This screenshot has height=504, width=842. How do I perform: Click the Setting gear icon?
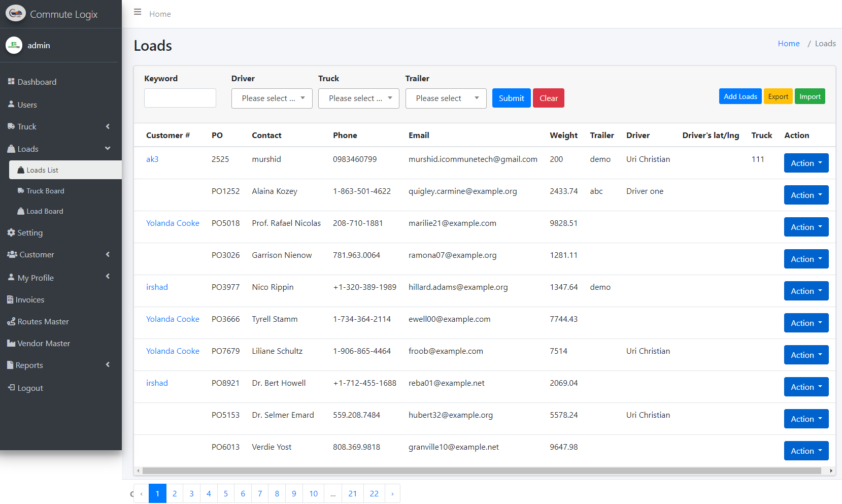point(11,232)
